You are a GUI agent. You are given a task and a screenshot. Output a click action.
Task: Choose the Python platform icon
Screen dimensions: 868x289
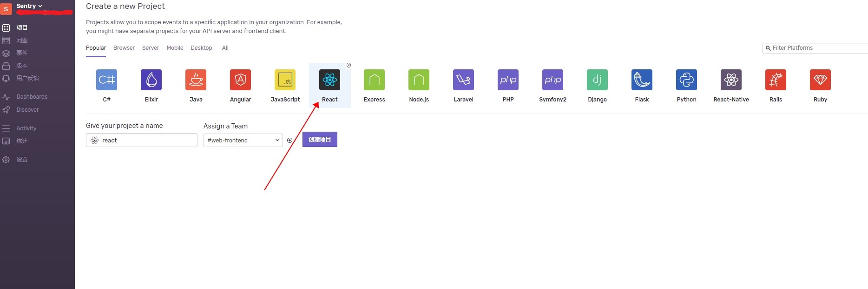click(x=686, y=80)
